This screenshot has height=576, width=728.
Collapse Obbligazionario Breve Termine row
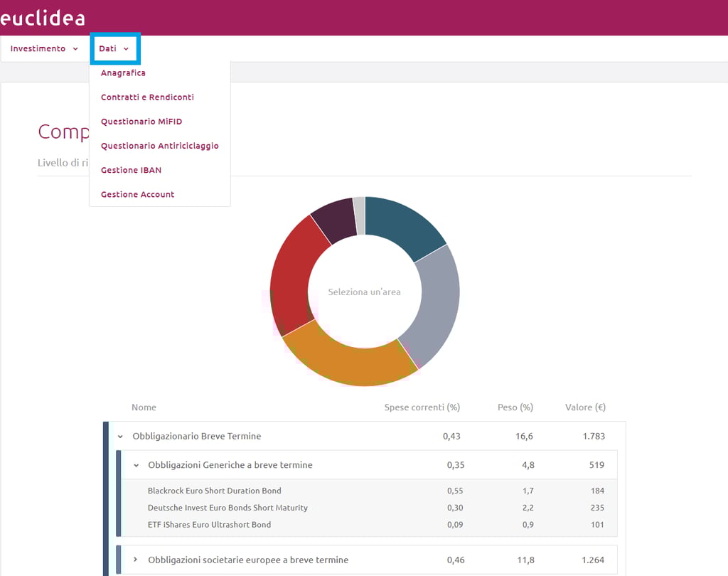click(x=120, y=437)
